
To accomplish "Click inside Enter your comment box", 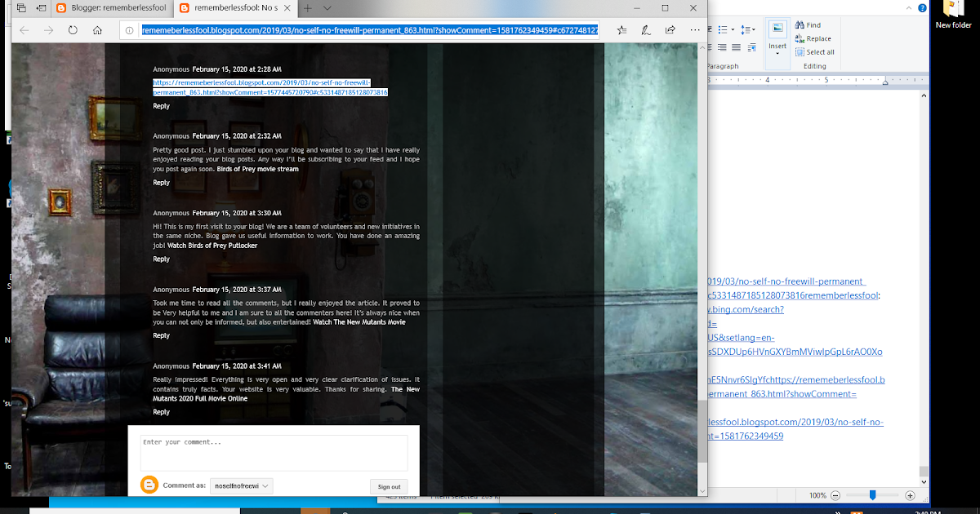I will pyautogui.click(x=274, y=453).
